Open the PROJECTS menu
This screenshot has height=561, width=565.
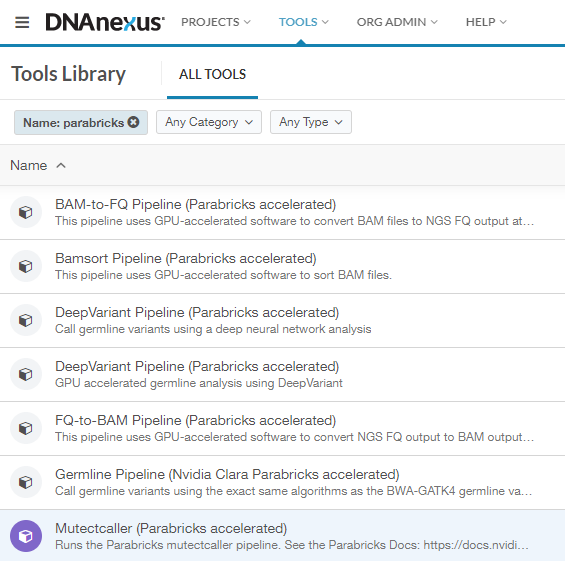pyautogui.click(x=215, y=22)
